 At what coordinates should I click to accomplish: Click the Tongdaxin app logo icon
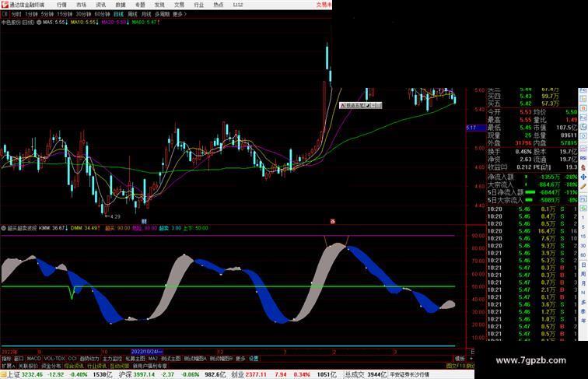click(5, 5)
